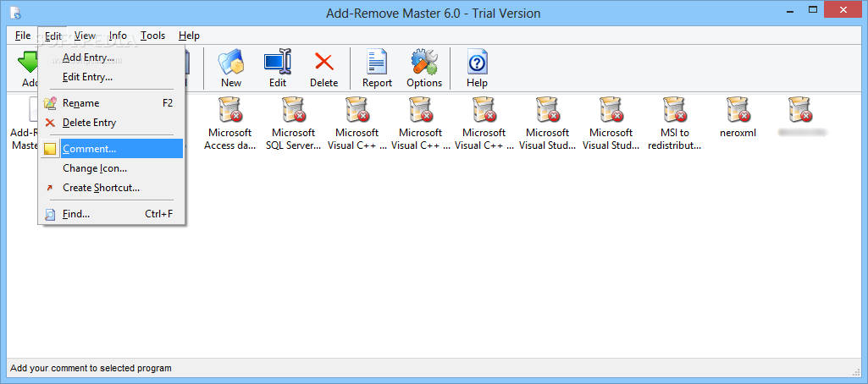The width and height of the screenshot is (868, 384).
Task: Click the resize grip in status bar corner
Action: (x=857, y=372)
